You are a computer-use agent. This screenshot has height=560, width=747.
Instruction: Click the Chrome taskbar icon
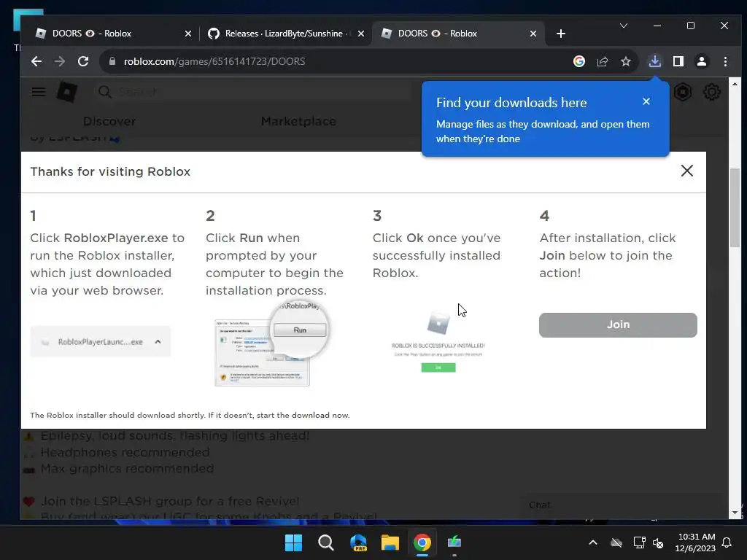tap(422, 542)
